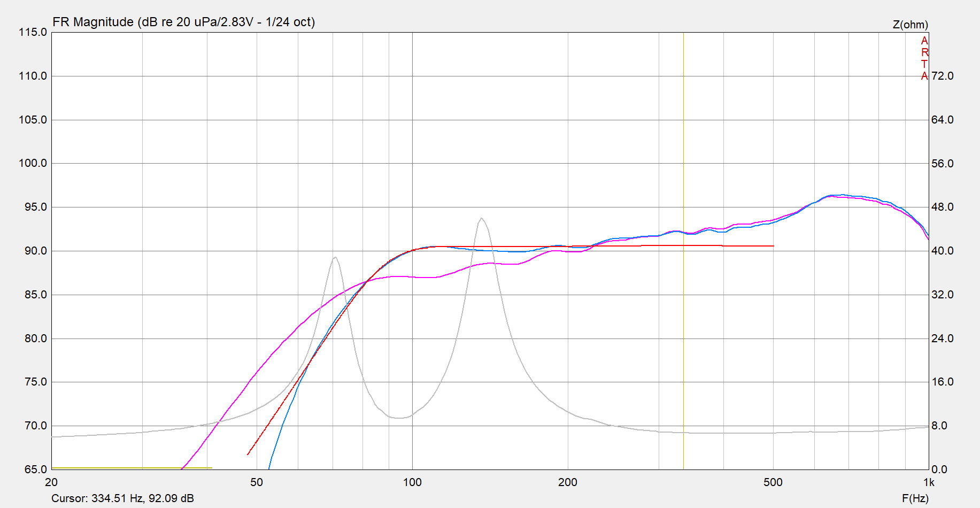
Task: Click the 20 Hz frequency axis label
Action: click(51, 482)
